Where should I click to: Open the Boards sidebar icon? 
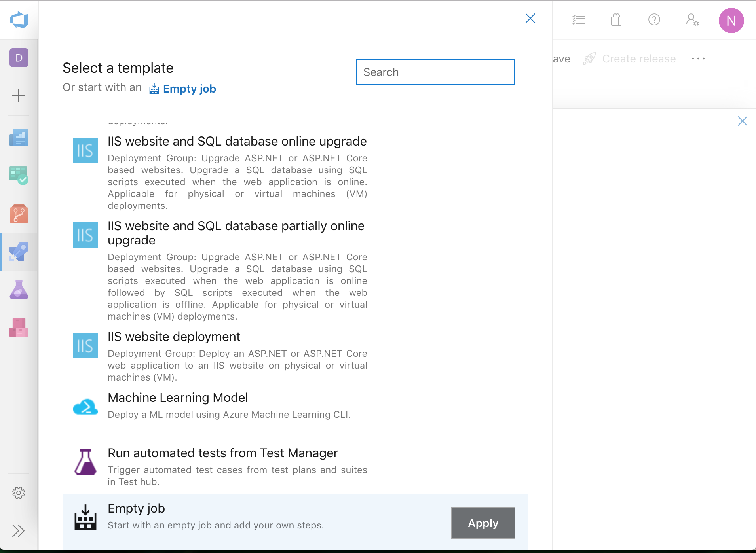[19, 175]
